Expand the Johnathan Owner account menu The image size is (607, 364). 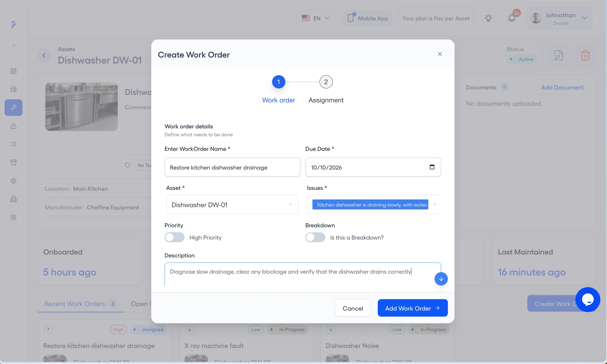pos(560,18)
